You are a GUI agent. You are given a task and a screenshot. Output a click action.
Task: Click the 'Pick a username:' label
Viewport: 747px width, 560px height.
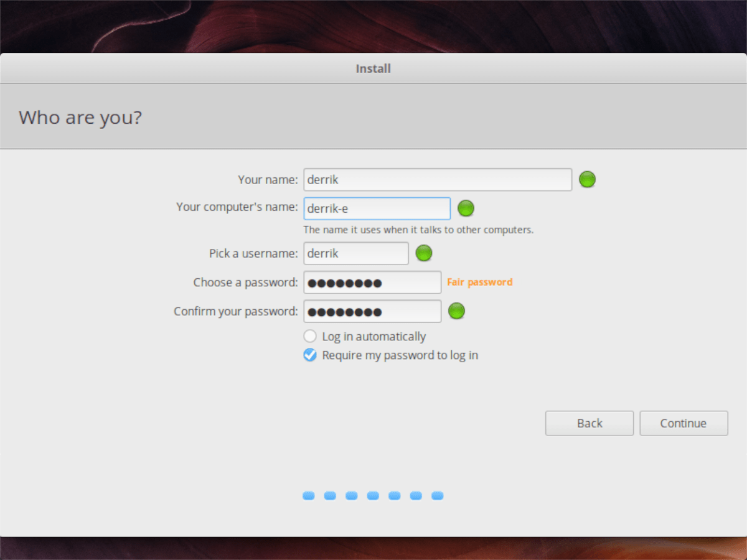coord(254,254)
